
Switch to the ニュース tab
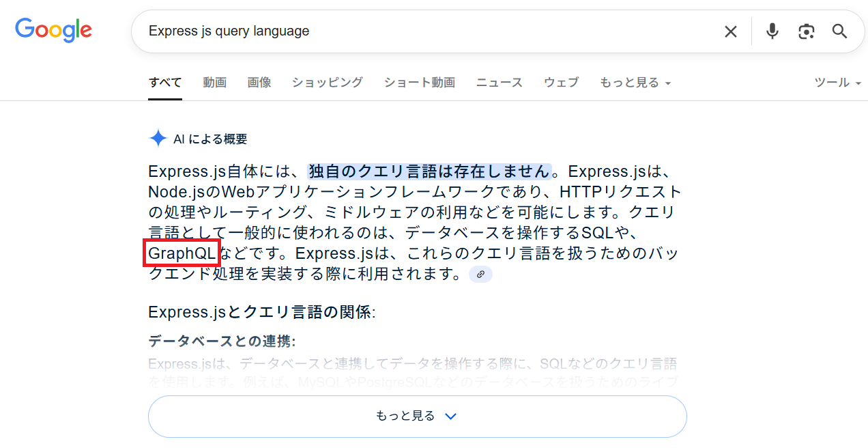[499, 83]
